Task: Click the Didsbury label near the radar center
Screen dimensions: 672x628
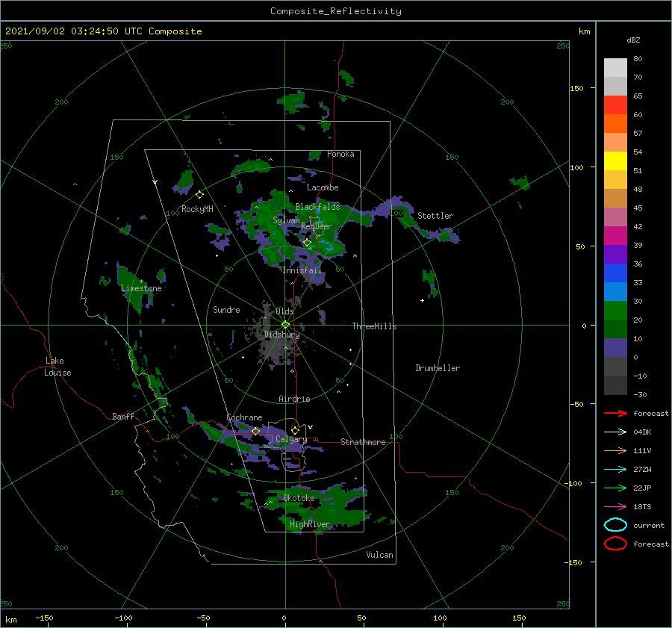Action: coord(281,335)
